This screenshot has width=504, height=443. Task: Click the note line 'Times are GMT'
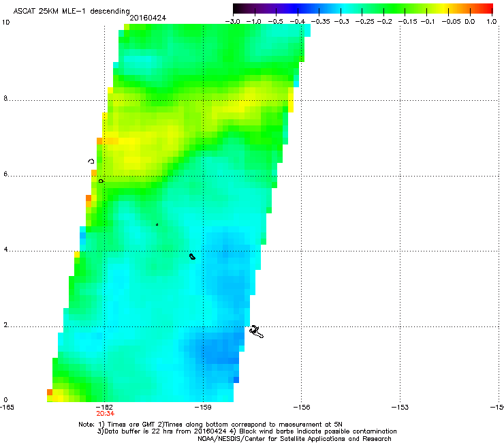tap(130, 425)
